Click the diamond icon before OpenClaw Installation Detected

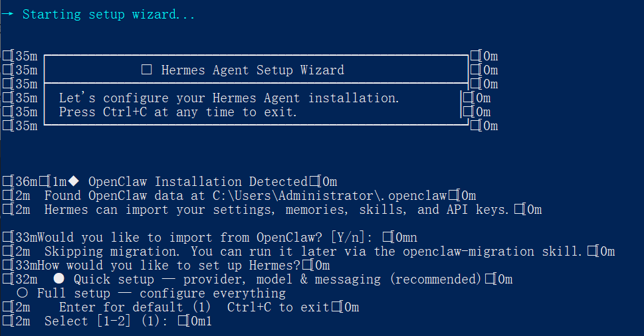[74, 181]
